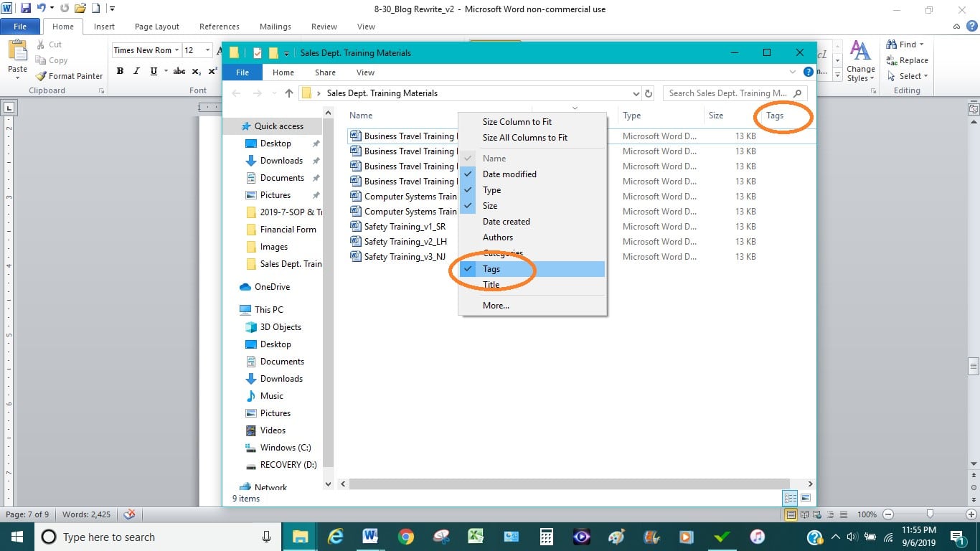The width and height of the screenshot is (980, 551).
Task: Click the Search Sales Dept. Training field
Action: pyautogui.click(x=727, y=93)
